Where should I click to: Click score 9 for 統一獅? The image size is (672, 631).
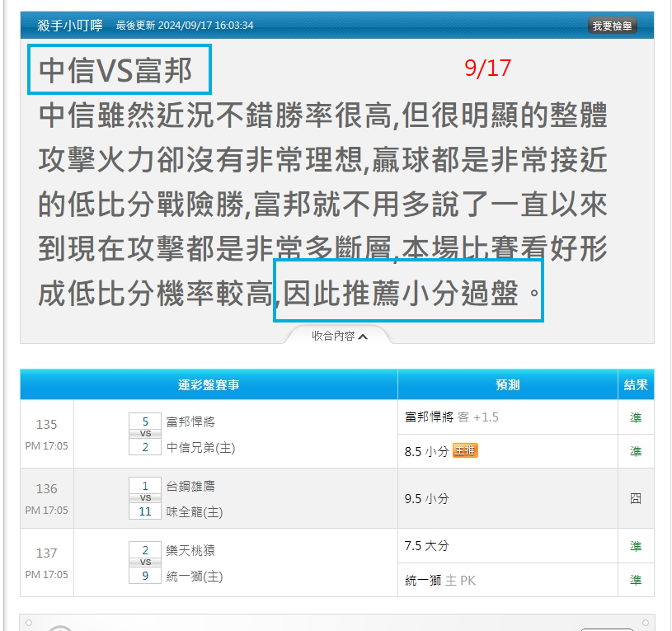pyautogui.click(x=145, y=576)
